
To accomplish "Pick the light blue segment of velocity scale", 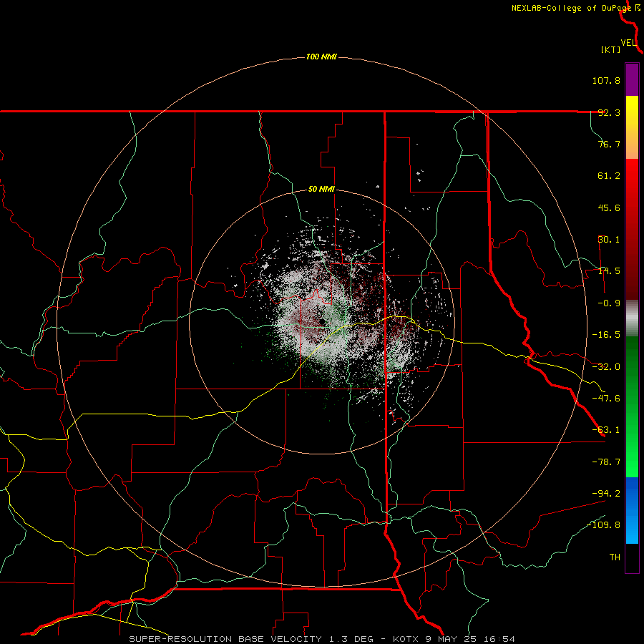I will (632, 530).
